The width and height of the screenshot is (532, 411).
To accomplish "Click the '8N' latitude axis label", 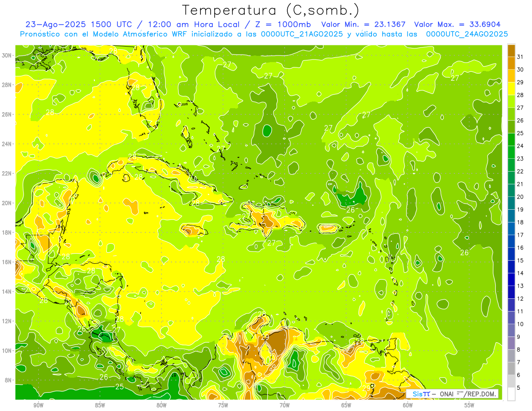I will tap(9, 380).
